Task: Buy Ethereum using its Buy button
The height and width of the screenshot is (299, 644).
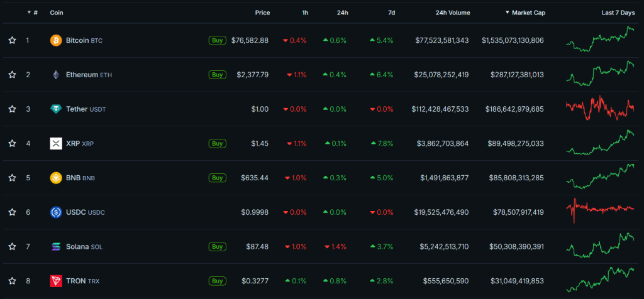Action: point(217,75)
